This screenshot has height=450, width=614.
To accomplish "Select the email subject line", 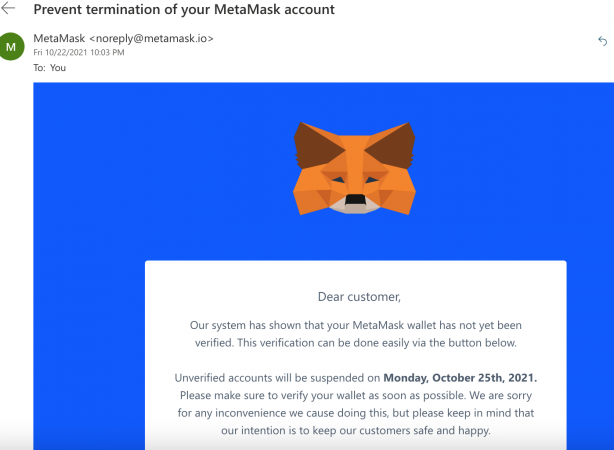I will (x=184, y=10).
